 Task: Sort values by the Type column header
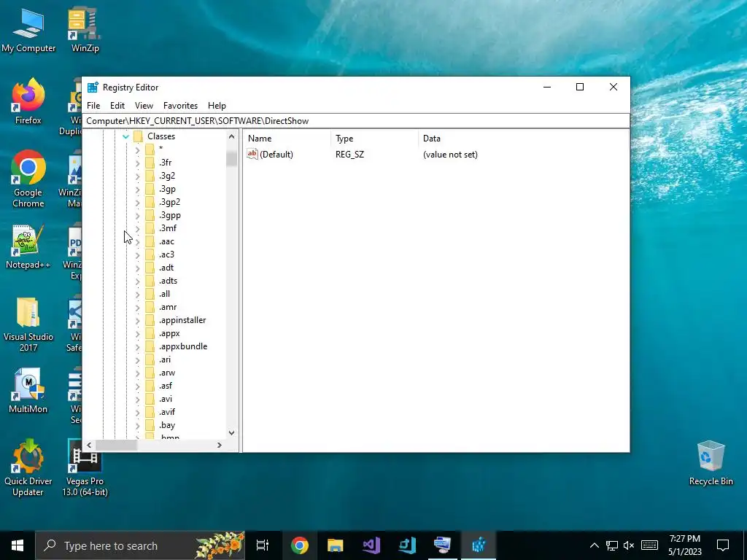(x=374, y=139)
